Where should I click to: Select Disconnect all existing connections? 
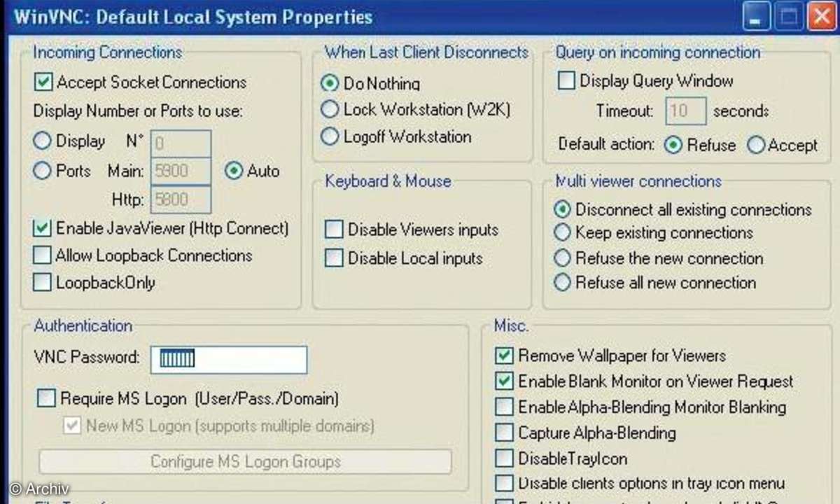click(562, 209)
